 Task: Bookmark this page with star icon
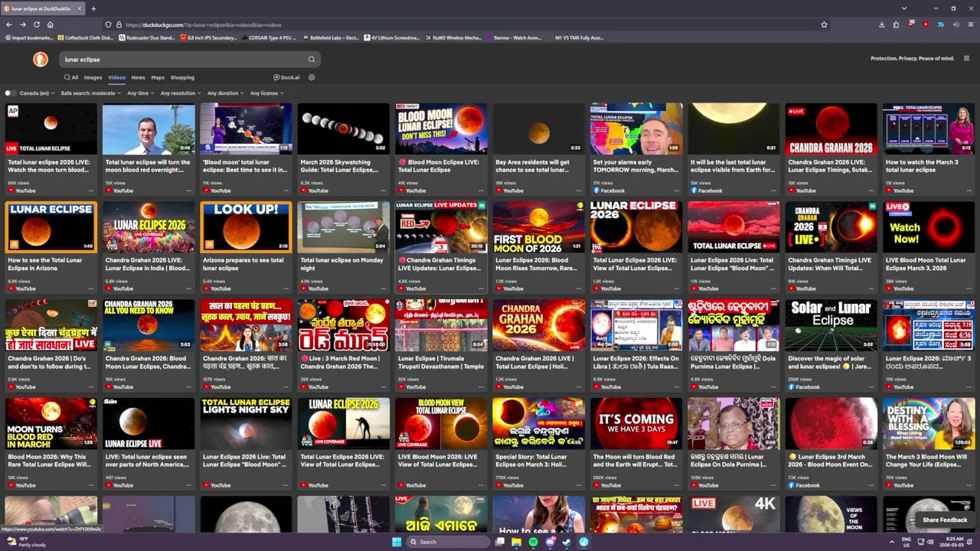tap(824, 24)
